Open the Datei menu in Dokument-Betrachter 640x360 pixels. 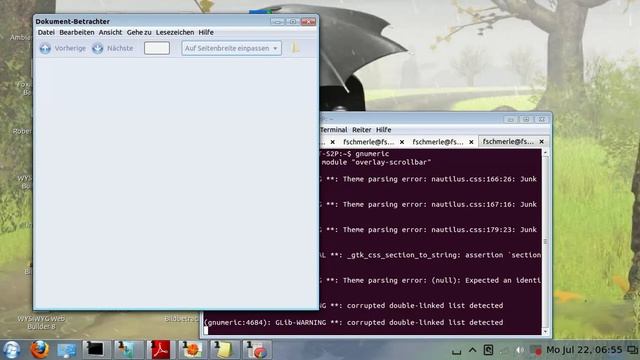46,32
